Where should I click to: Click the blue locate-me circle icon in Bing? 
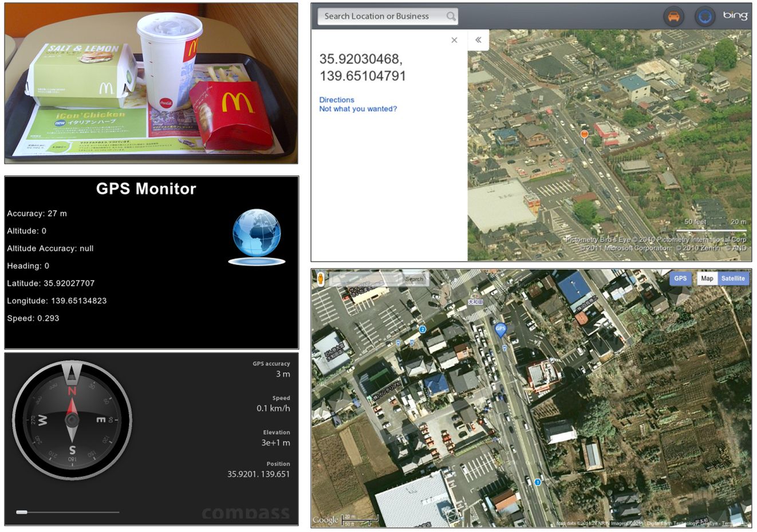point(705,16)
